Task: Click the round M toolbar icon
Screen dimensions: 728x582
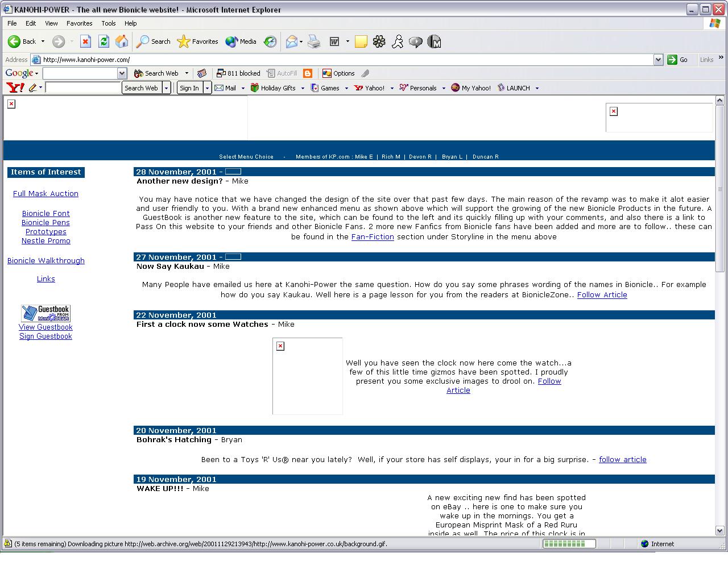Action: [434, 41]
